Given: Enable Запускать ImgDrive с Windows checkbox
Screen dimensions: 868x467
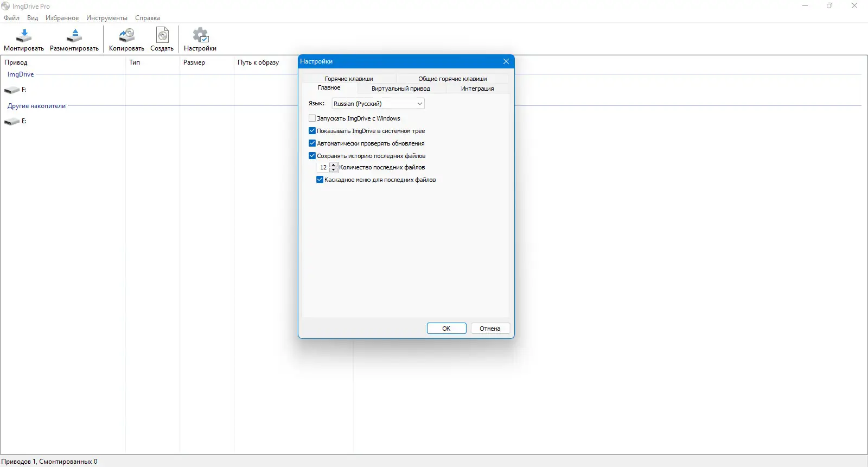Looking at the screenshot, I should (312, 118).
